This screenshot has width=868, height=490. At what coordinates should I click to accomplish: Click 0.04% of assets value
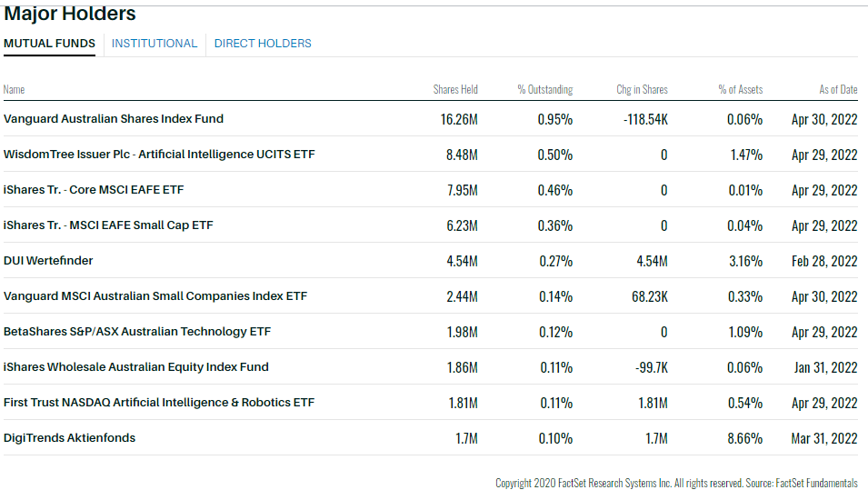click(x=745, y=225)
